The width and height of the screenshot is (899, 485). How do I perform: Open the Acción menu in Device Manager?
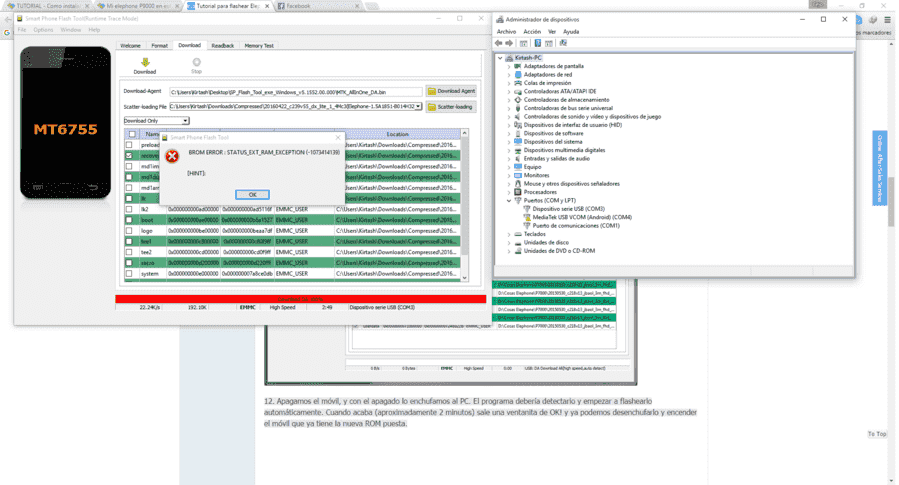[x=532, y=32]
